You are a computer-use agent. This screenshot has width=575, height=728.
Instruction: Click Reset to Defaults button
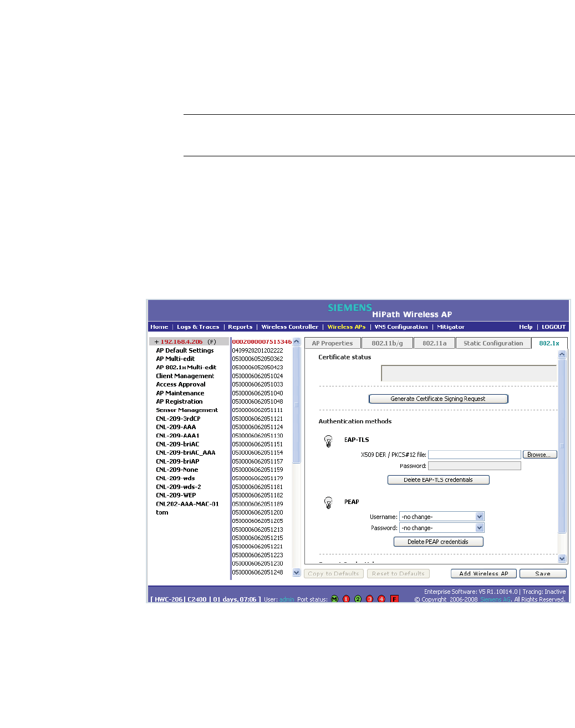[398, 574]
